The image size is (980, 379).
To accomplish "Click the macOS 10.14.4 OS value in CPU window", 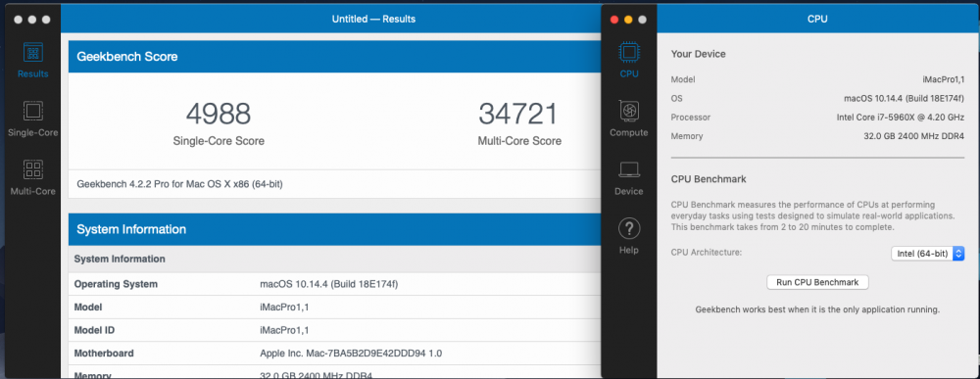I will click(905, 99).
